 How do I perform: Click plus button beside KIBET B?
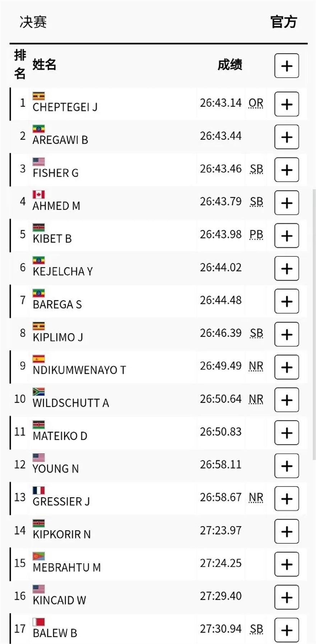(287, 236)
